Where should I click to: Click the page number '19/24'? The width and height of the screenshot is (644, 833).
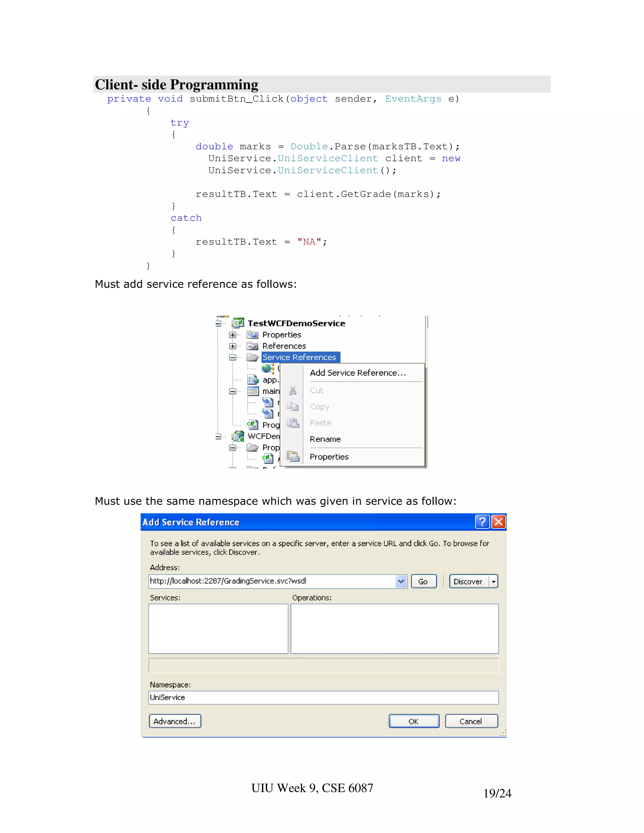(x=497, y=793)
